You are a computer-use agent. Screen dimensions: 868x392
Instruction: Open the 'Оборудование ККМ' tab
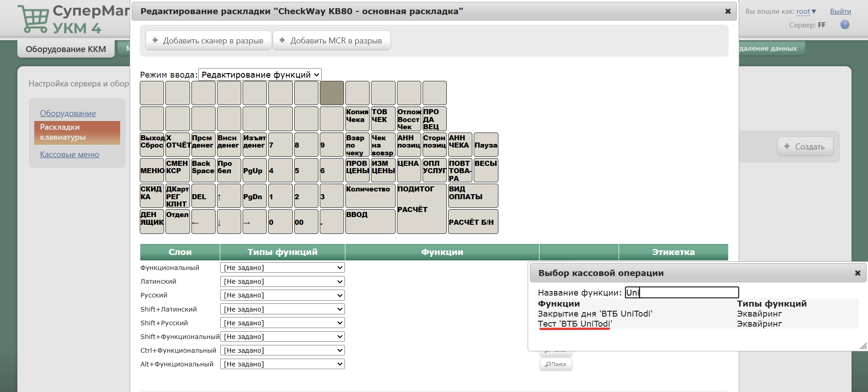(66, 49)
